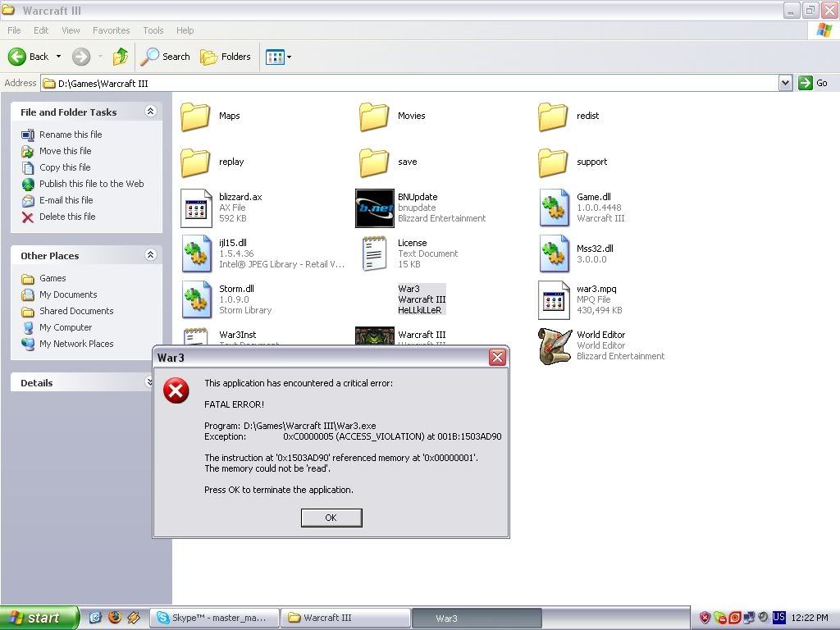Open the Views dropdown in toolbar
Viewport: 840px width, 630px height.
coord(278,57)
